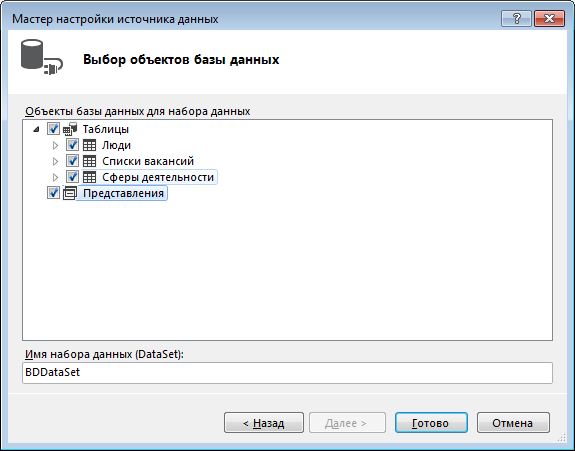Image resolution: width=575 pixels, height=451 pixels.
Task: Uncheck the Таблицы checkbox
Action: point(53,129)
